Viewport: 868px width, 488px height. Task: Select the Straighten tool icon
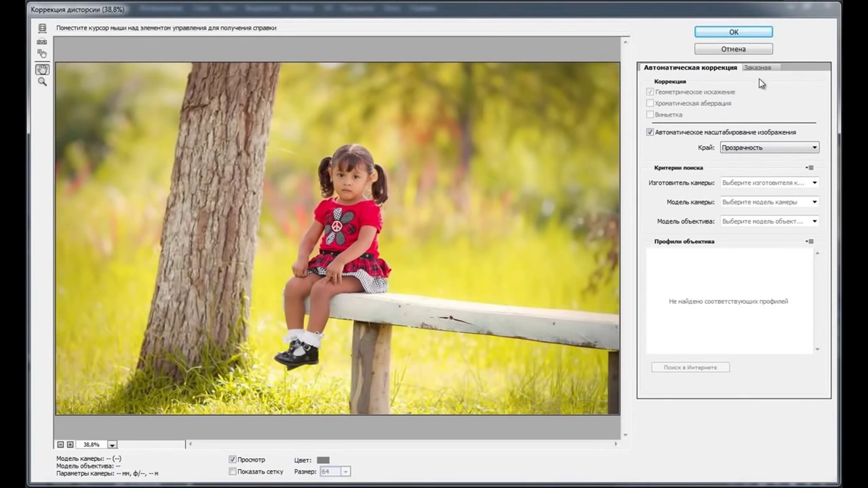42,41
